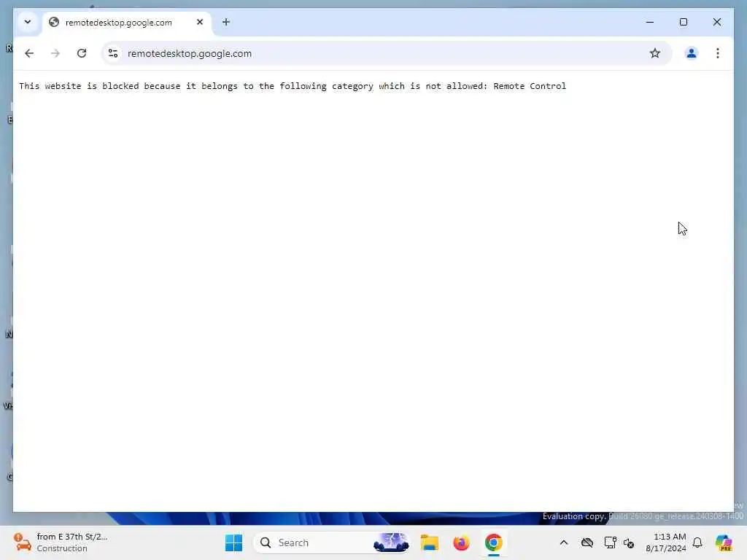Select the remotedesktop.google.com tab

click(x=127, y=23)
